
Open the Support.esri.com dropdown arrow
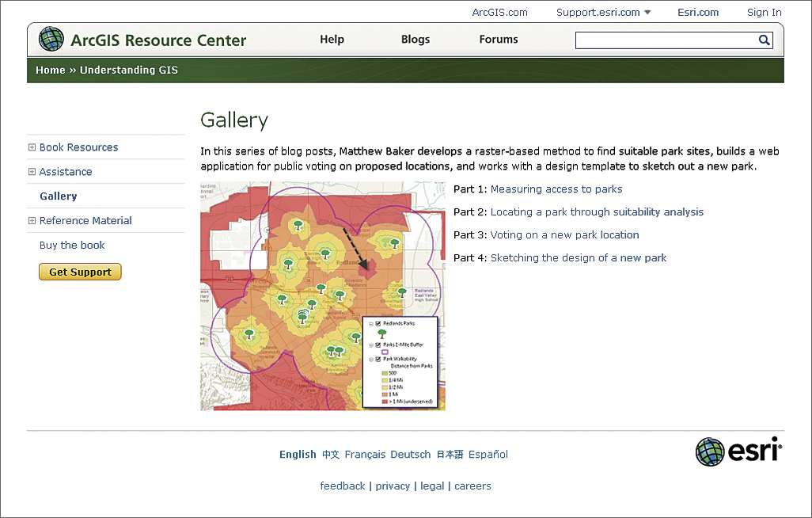647,13
